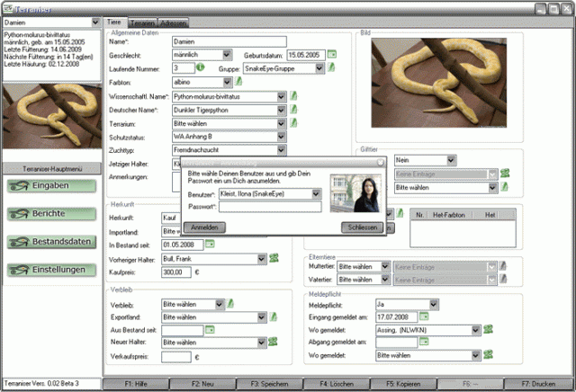Click the Anmelden button

[204, 227]
